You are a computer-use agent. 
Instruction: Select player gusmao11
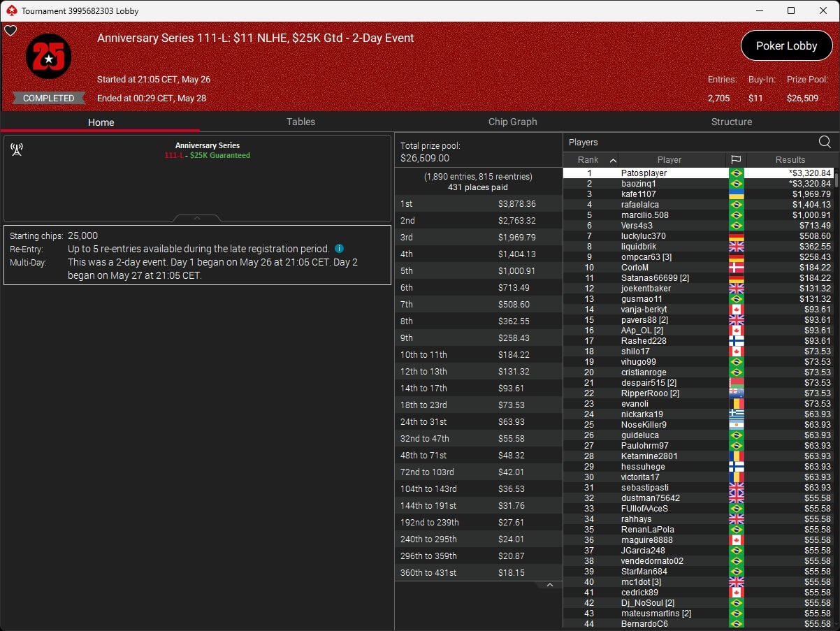[699, 298]
